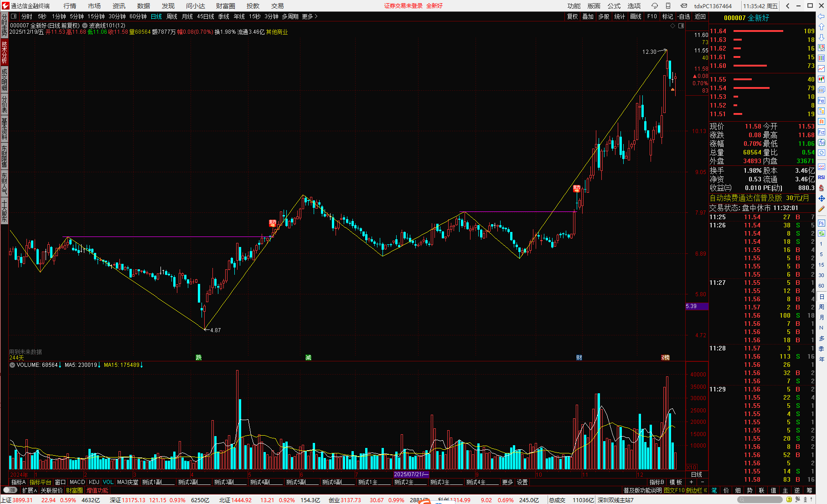Click the left arrow icon in right toolbar
The width and height of the screenshot is (827, 504).
tap(822, 16)
